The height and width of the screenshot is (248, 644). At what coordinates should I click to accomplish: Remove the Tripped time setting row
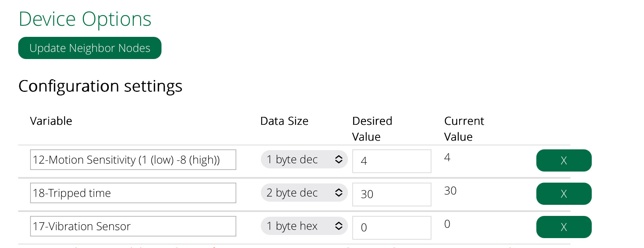click(x=564, y=194)
